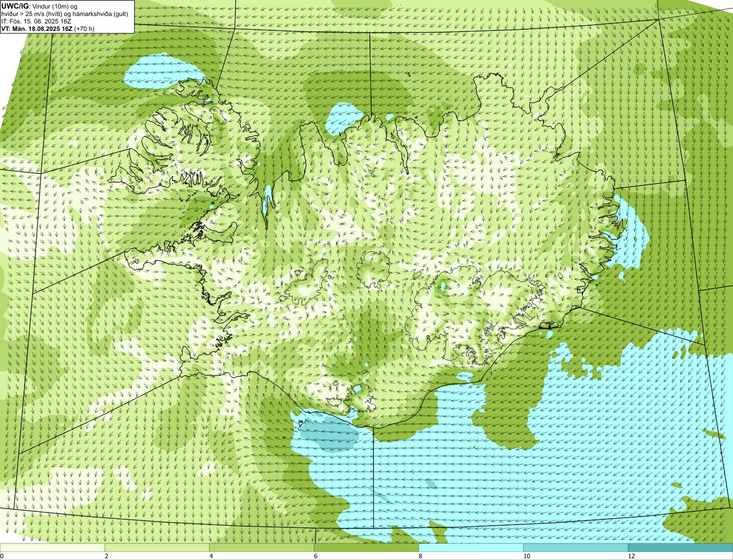Click the 4–6 m/s green legend swatch

click(262, 547)
